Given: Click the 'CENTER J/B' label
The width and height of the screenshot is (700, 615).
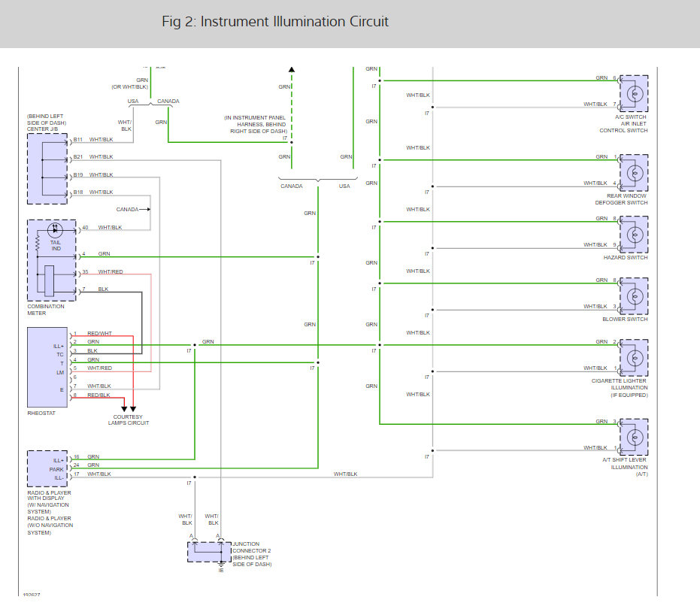Looking at the screenshot, I should pyautogui.click(x=42, y=129).
